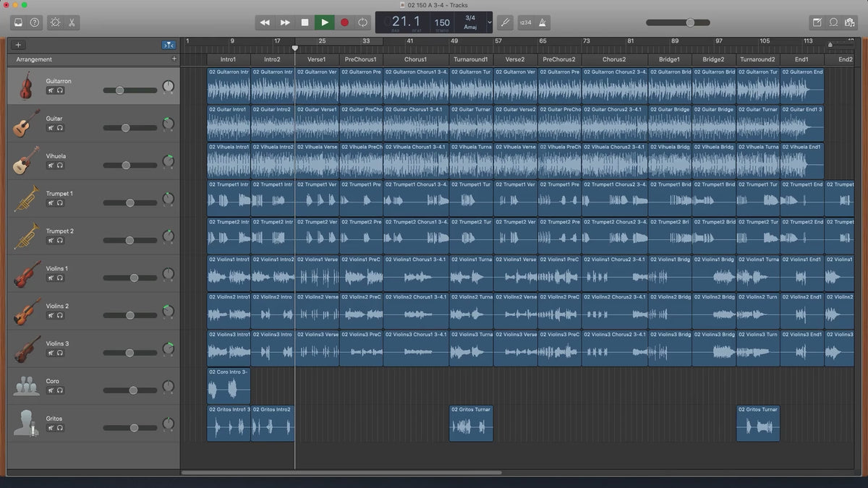
Task: Solo the Trumpet 1 track
Action: (x=59, y=203)
